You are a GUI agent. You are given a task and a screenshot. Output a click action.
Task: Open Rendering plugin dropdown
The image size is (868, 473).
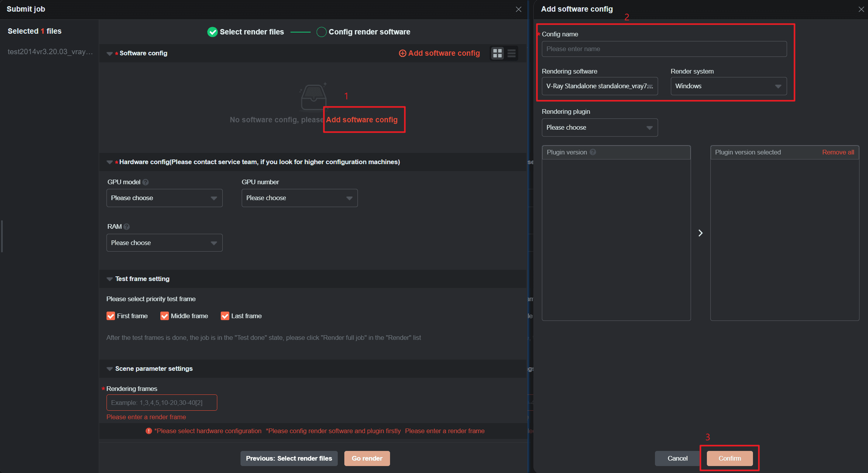[x=599, y=127]
